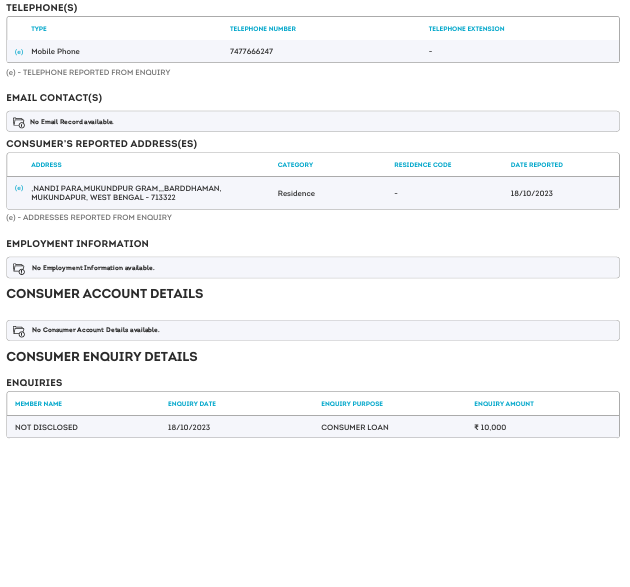Click the folder icon beside No Employment Information

pos(18,268)
